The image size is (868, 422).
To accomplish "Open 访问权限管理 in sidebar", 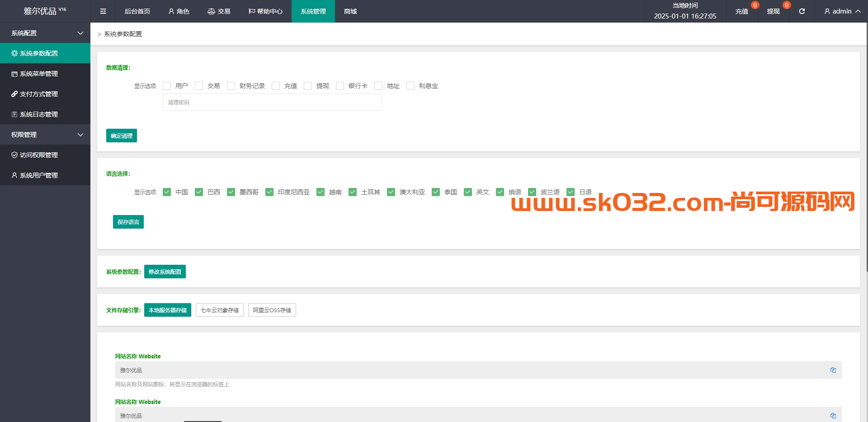I will pos(45,155).
